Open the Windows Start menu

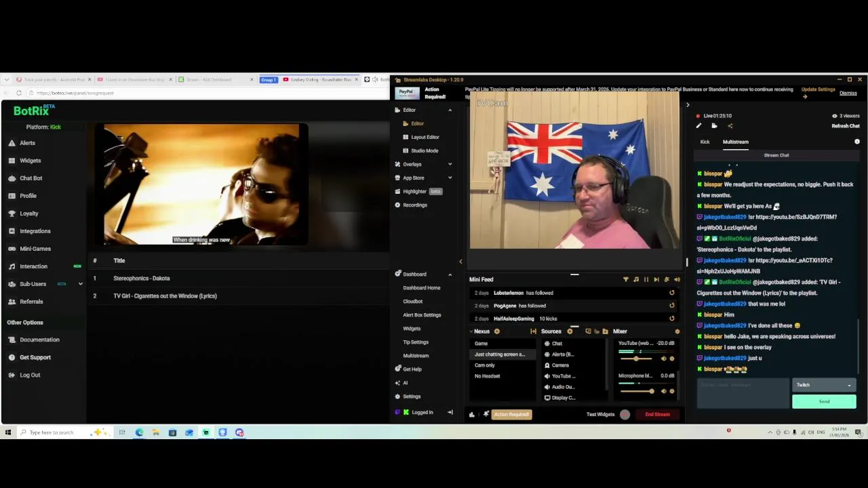point(8,432)
